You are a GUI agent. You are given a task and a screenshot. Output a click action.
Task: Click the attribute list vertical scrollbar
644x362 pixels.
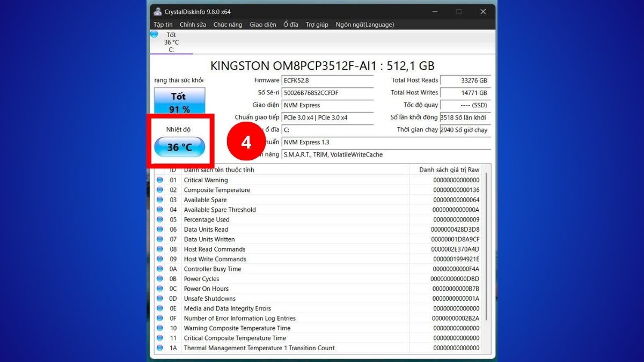pyautogui.click(x=487, y=247)
